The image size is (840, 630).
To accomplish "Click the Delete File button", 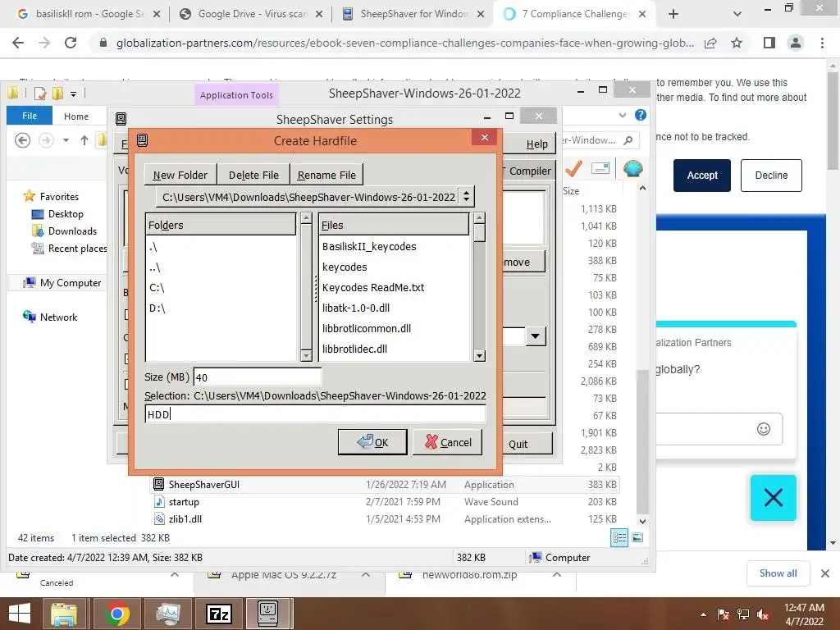I will click(x=253, y=175).
